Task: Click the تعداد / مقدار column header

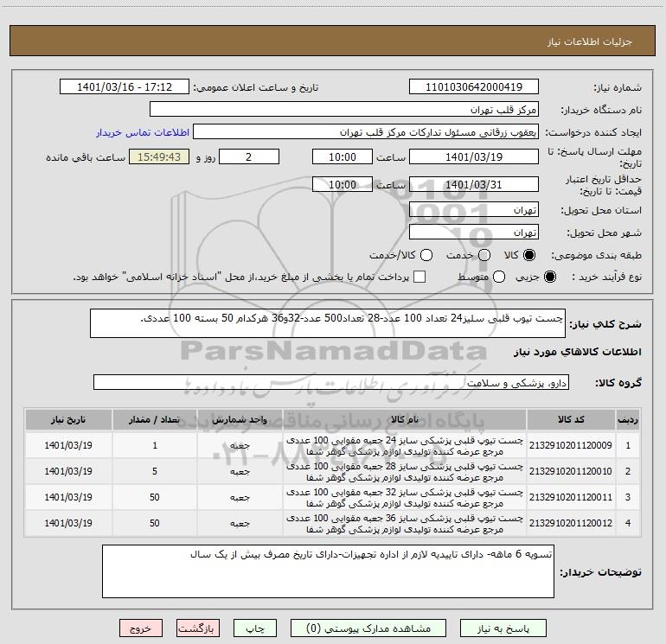Action: (155, 419)
